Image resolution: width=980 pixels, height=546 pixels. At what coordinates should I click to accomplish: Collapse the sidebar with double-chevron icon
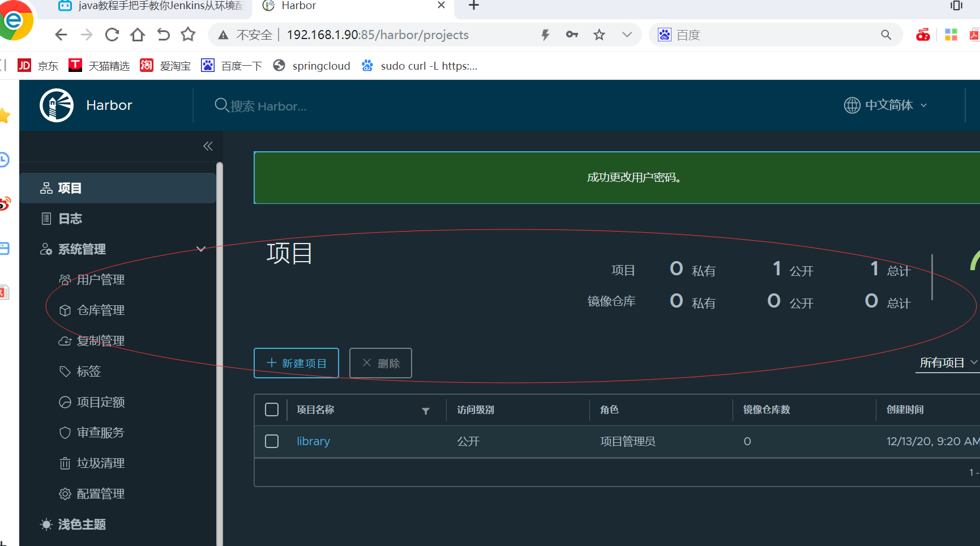[208, 146]
